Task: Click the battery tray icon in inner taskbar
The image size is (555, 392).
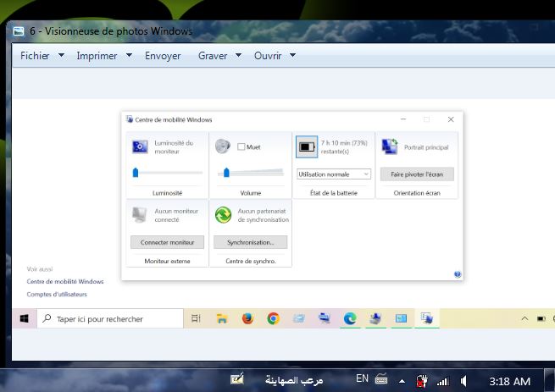Action: pos(541,319)
